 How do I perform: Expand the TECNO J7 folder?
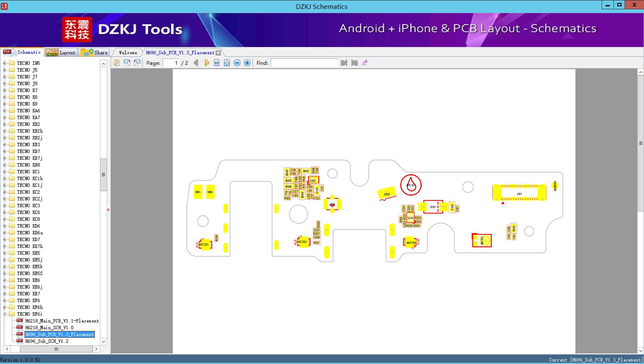[5, 77]
